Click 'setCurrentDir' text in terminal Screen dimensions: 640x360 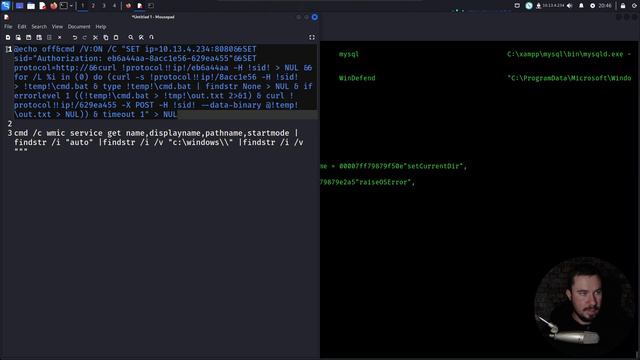click(434, 166)
